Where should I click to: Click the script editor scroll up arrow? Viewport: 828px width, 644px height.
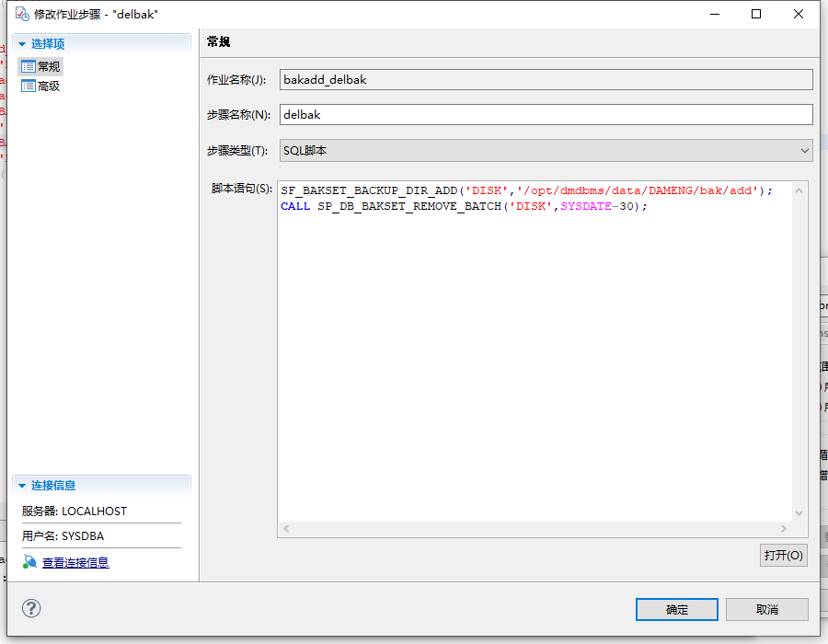(x=799, y=190)
